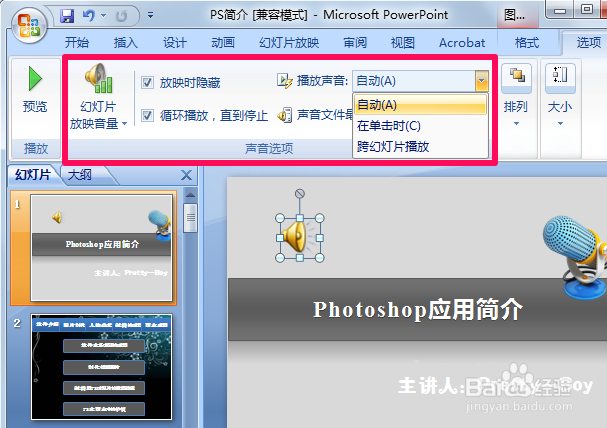This screenshot has width=607, height=428.
Task: Choose 自动(A) from the dropdown list
Action: point(420,105)
